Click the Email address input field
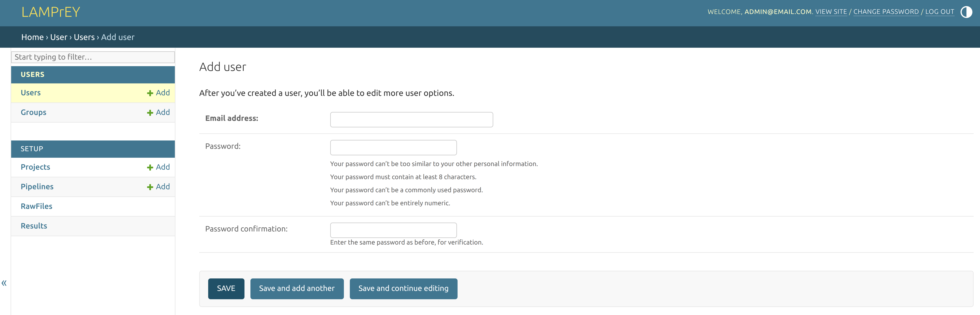The width and height of the screenshot is (980, 315). coord(411,120)
